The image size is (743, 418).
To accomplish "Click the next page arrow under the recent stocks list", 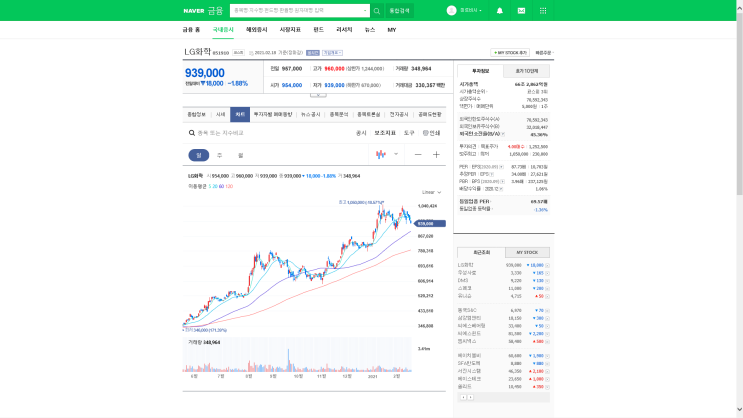I will click(x=471, y=397).
